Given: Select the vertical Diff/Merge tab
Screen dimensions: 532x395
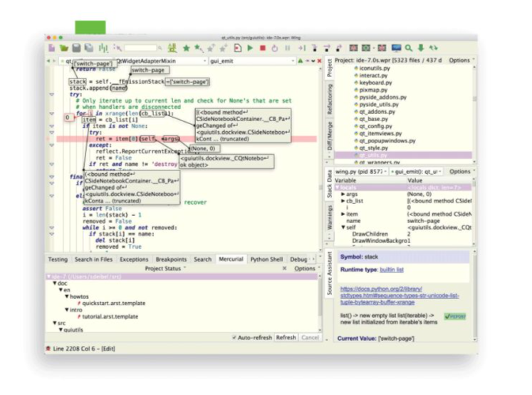Looking at the screenshot, I should 330,136.
